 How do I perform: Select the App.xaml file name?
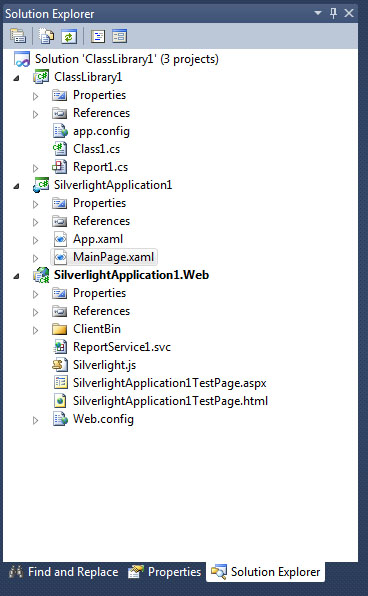pyautogui.click(x=98, y=239)
